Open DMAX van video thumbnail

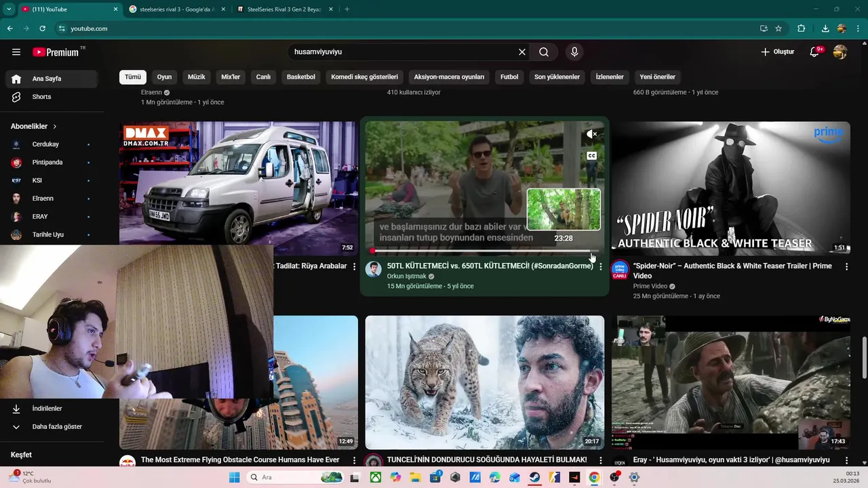coord(239,183)
